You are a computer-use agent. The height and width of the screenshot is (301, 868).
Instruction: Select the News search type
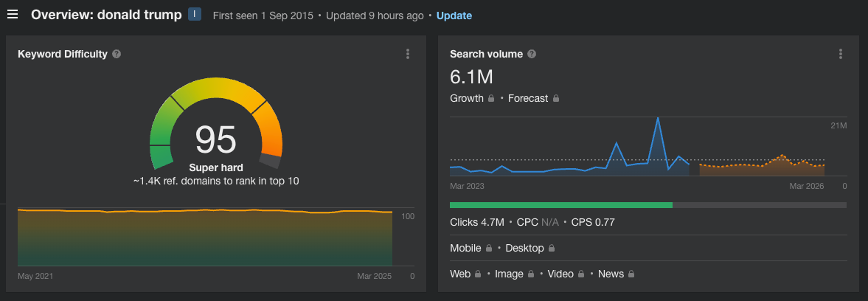click(611, 274)
